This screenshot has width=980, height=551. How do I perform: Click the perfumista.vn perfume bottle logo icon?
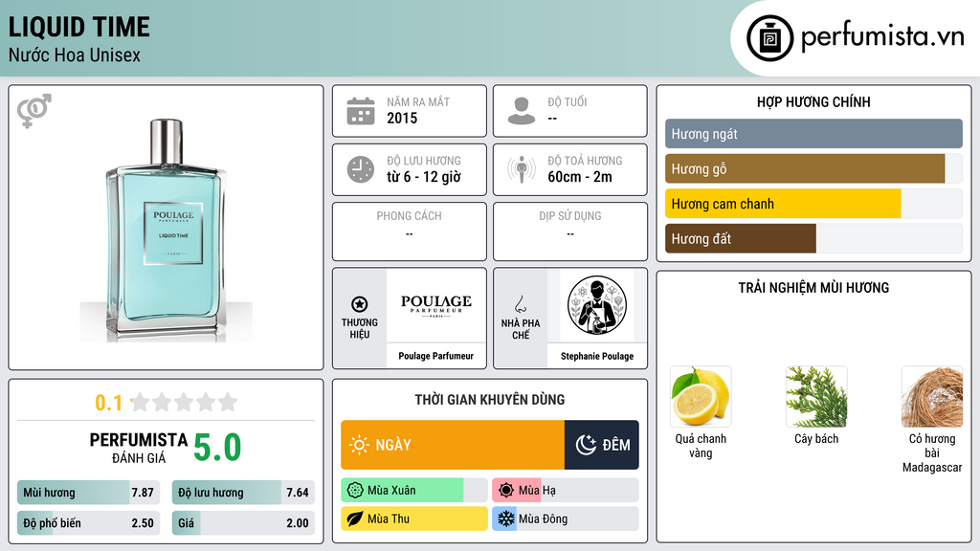(x=769, y=38)
